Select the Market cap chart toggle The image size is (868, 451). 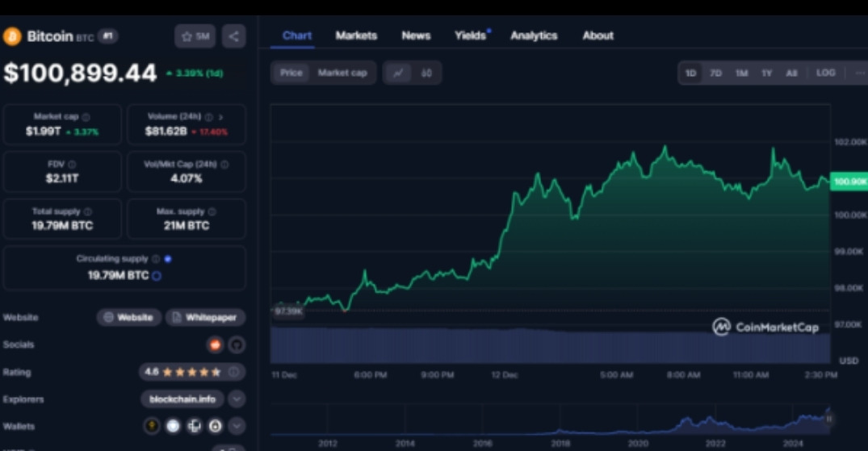pos(342,73)
